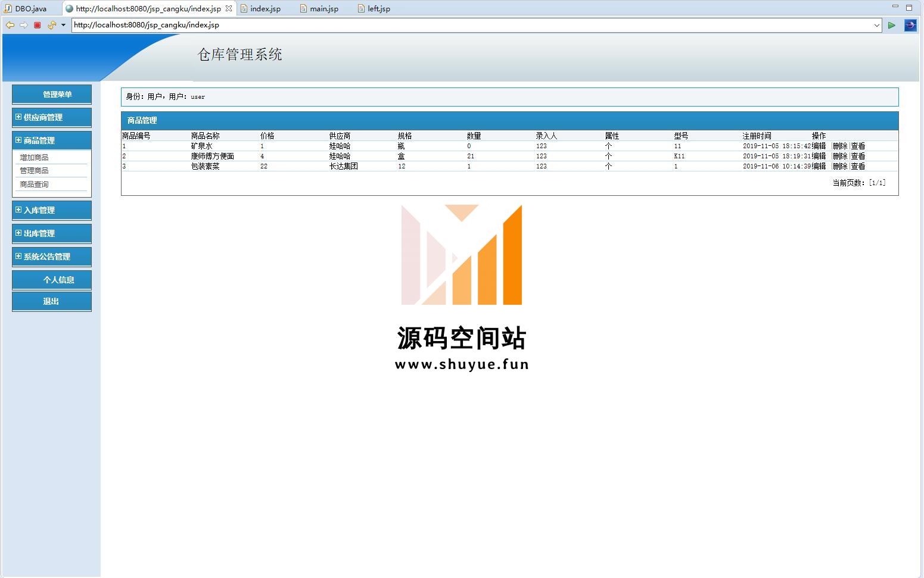
Task: Delete the 包装素菜 product
Action: [x=840, y=166]
